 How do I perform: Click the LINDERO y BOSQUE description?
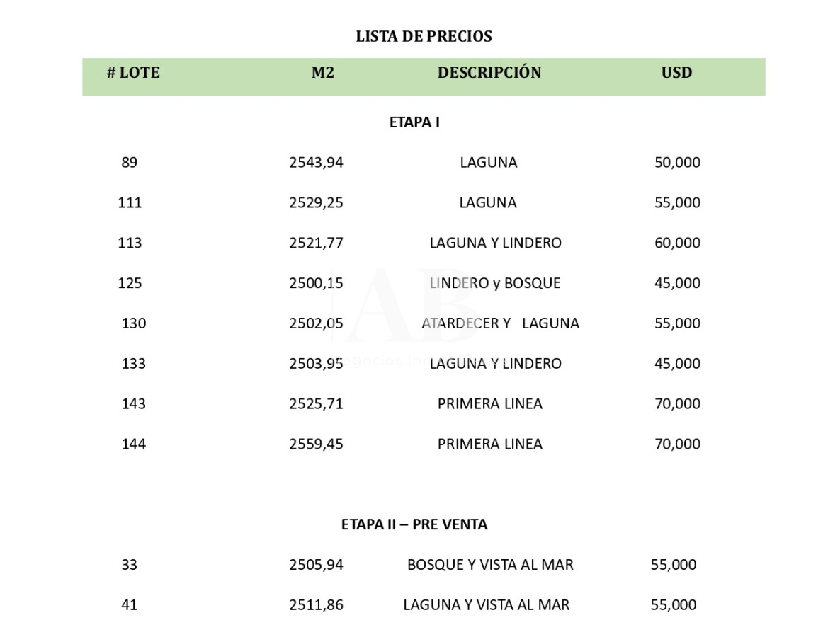pyautogui.click(x=495, y=284)
